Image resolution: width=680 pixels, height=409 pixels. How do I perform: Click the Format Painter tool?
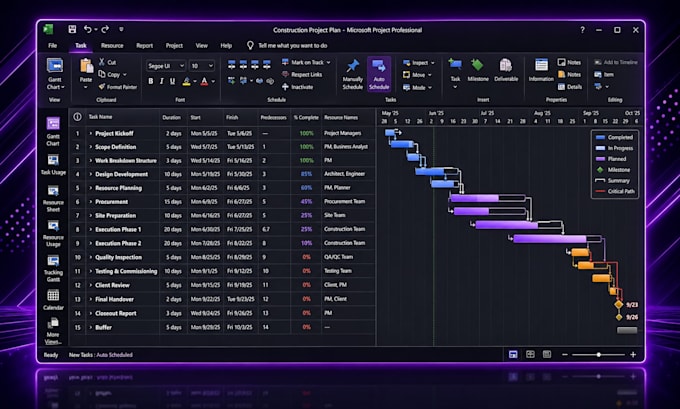pos(118,87)
